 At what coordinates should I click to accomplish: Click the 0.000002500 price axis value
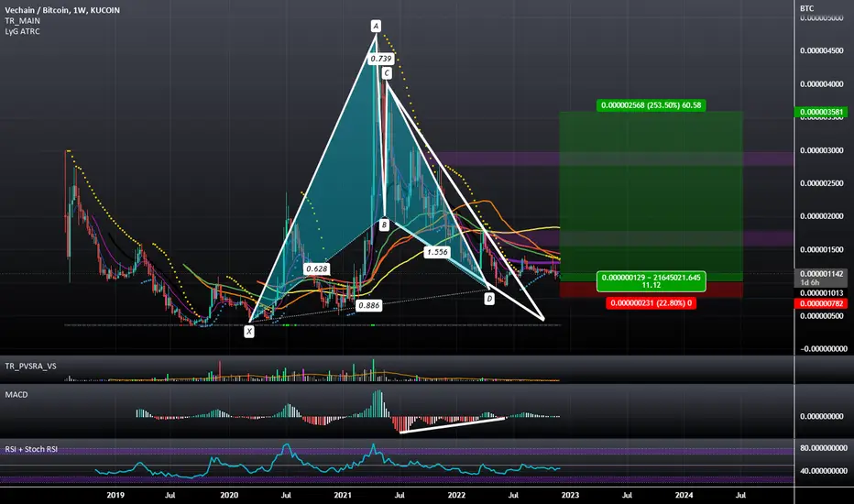[821, 183]
